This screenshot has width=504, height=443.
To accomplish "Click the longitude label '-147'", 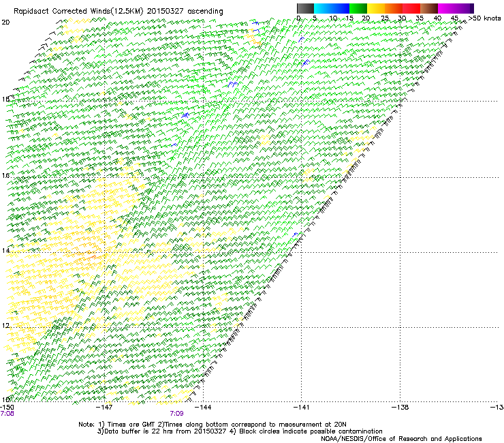I will (105, 408).
